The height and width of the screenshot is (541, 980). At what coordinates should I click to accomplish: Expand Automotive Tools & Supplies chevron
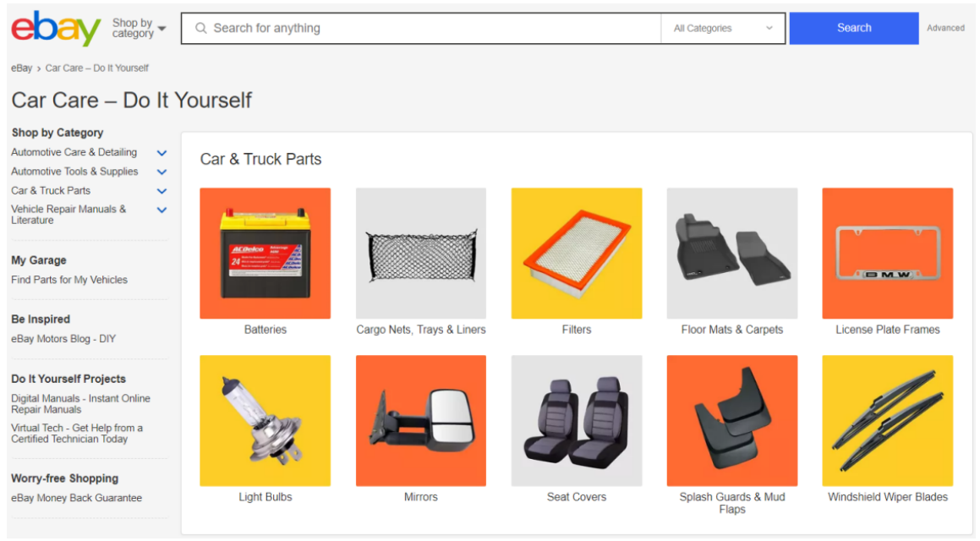pos(162,172)
